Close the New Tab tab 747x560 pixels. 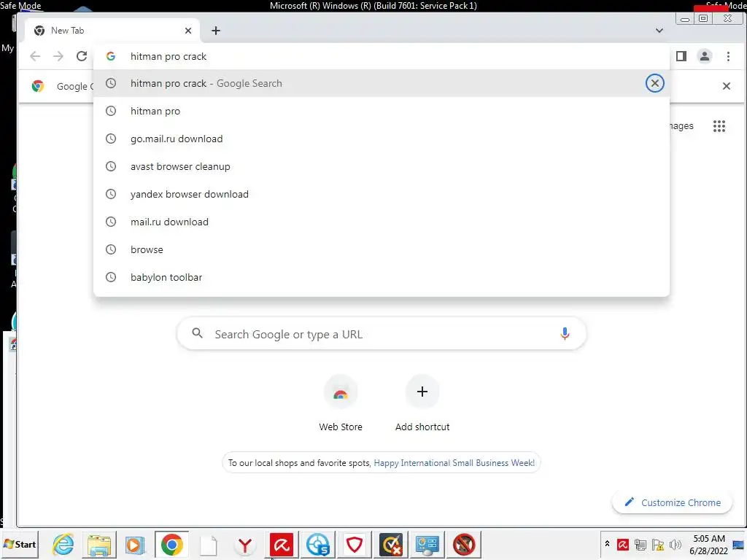tap(188, 31)
